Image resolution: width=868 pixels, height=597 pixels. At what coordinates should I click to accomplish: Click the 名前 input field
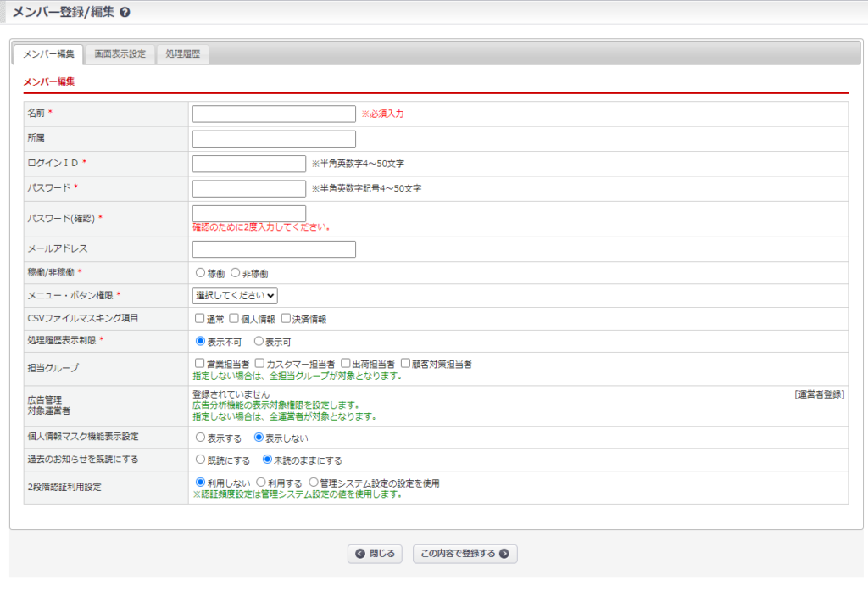coord(274,114)
